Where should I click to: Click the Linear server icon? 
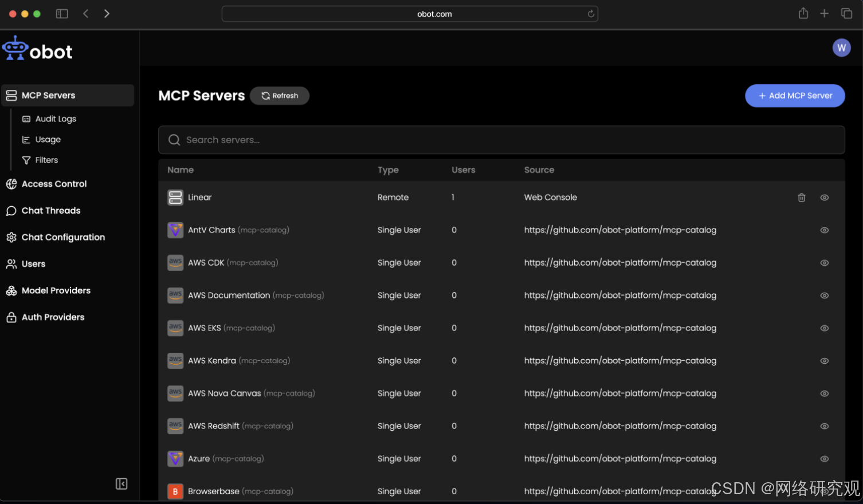175,198
